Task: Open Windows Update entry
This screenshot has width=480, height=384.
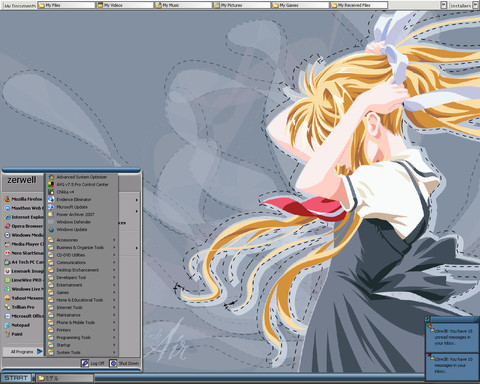Action: click(x=82, y=230)
